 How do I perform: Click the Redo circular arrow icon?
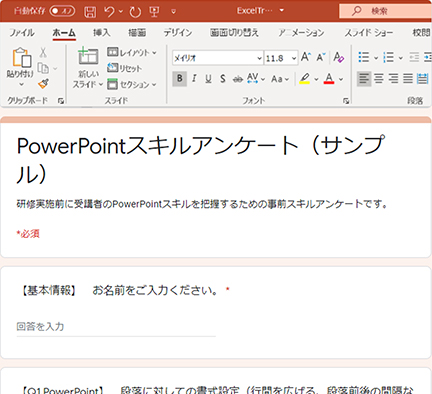pyautogui.click(x=135, y=12)
